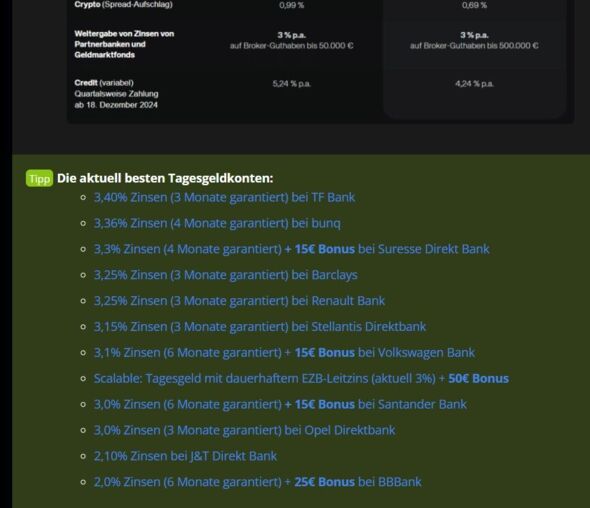Image resolution: width=590 pixels, height=508 pixels.
Task: Follow the BBBank 2,0% Zinsen link
Action: point(258,482)
